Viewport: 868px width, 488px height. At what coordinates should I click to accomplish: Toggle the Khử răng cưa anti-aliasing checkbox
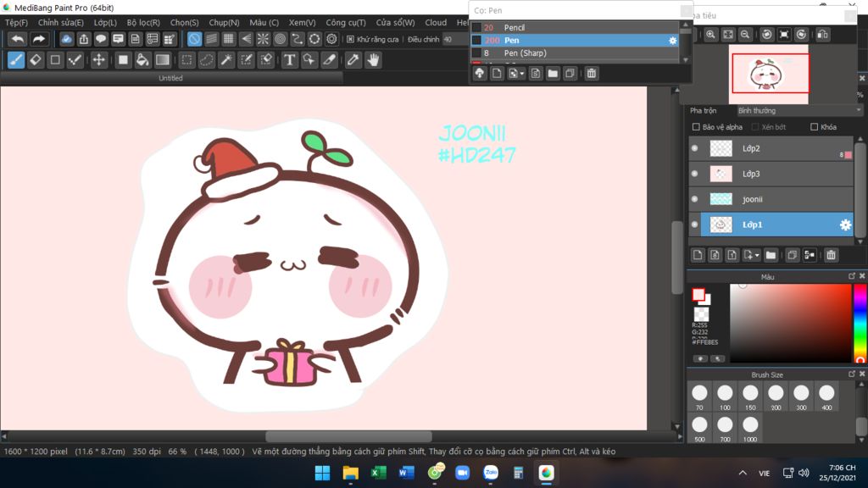pyautogui.click(x=350, y=39)
